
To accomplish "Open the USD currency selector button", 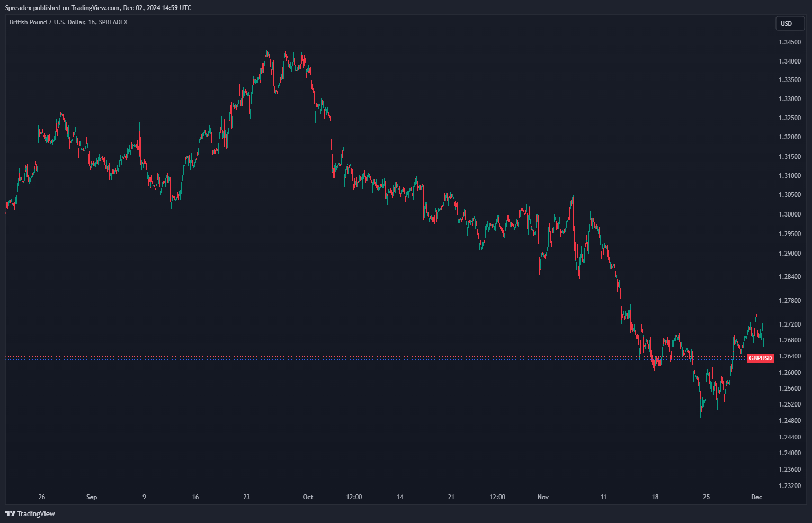I will coord(790,23).
